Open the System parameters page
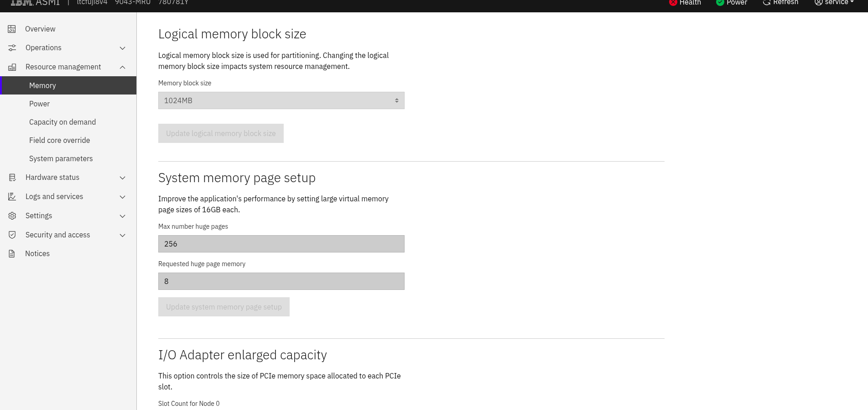This screenshot has height=410, width=868. pos(61,158)
